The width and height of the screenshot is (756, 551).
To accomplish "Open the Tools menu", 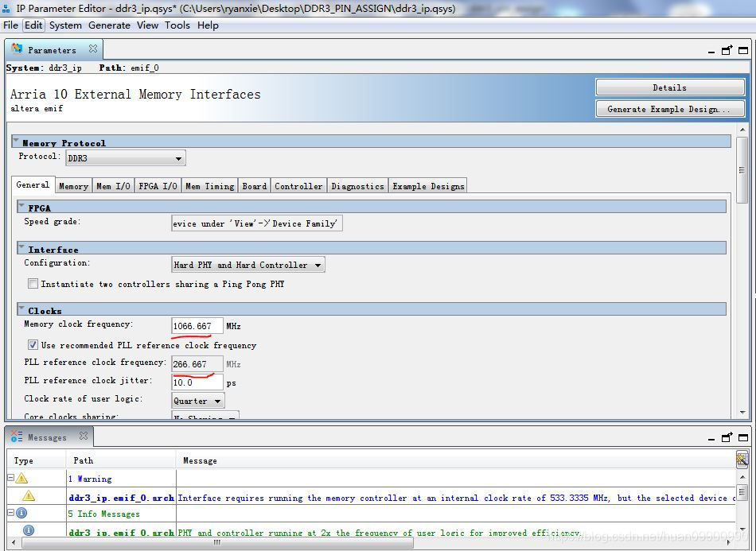I will (177, 25).
